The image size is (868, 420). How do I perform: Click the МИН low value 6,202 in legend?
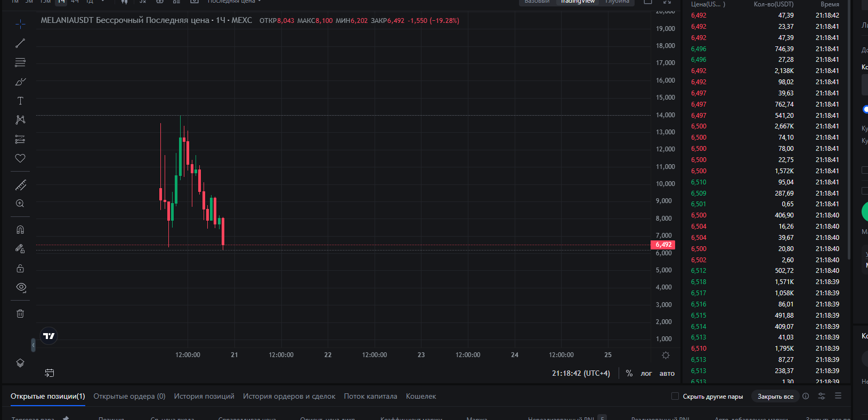[x=359, y=21]
